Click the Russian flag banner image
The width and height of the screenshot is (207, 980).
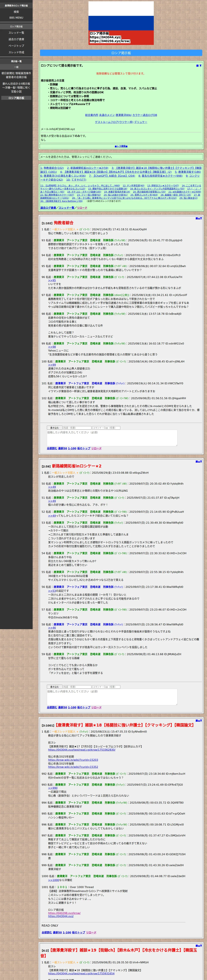(x=121, y=23)
